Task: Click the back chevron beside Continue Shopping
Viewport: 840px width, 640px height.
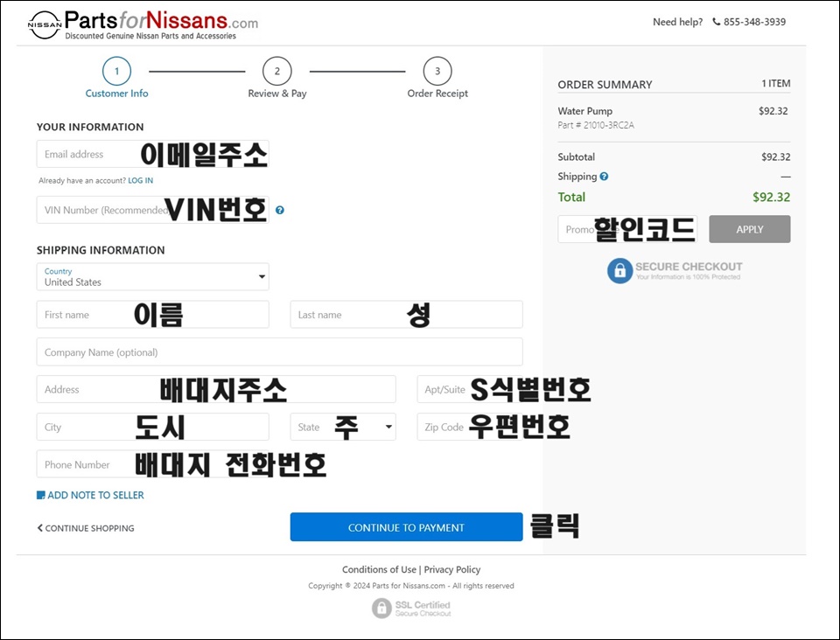Action: pos(39,527)
